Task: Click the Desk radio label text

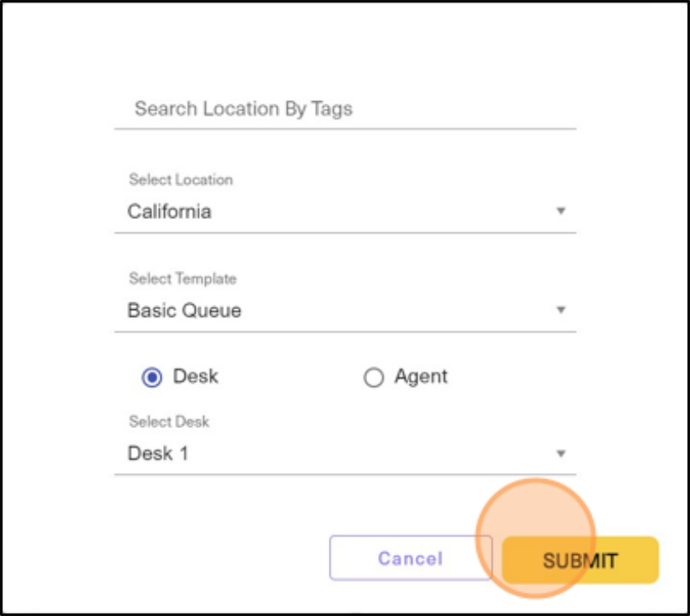Action: 196,376
